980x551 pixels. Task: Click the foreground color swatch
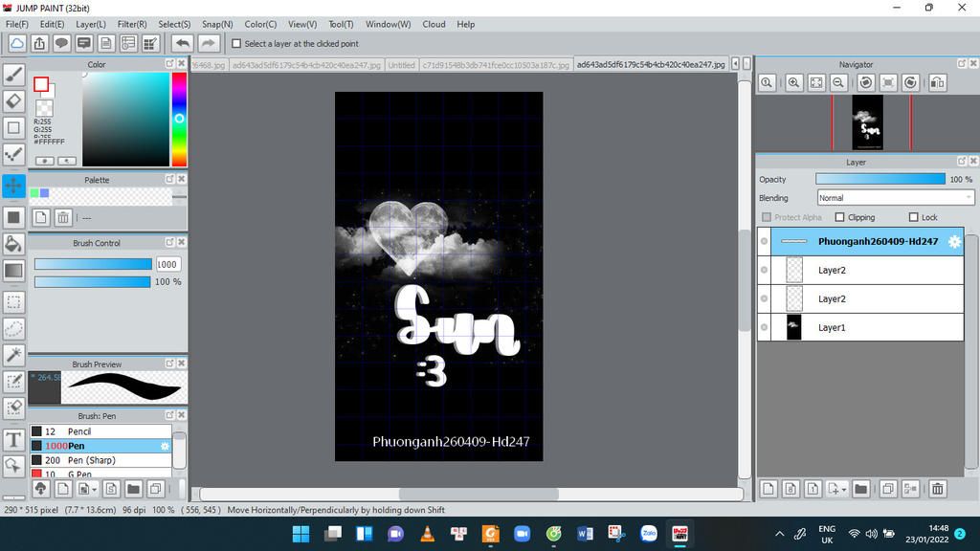pyautogui.click(x=41, y=84)
